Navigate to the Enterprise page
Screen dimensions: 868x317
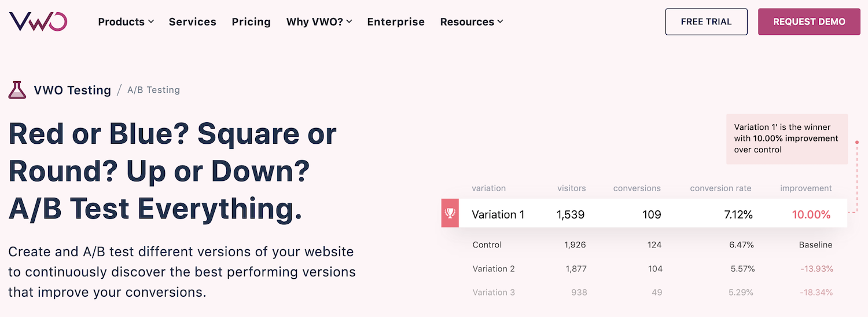click(396, 22)
